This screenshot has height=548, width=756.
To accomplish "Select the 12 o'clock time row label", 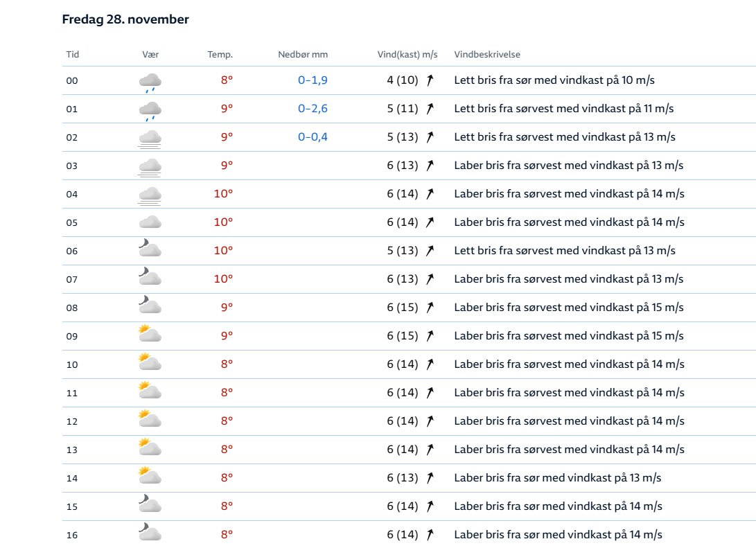I will 72,421.
